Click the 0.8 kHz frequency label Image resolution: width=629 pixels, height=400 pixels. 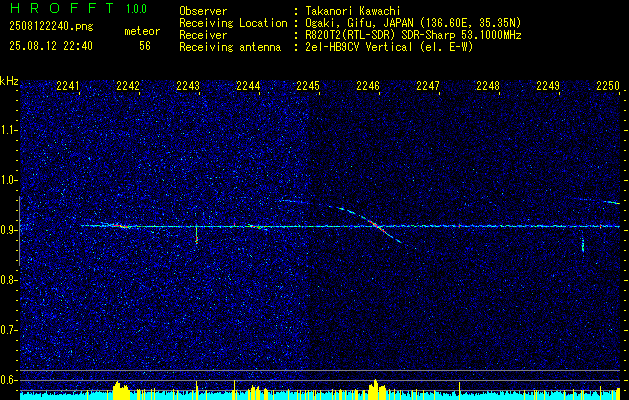[8, 280]
